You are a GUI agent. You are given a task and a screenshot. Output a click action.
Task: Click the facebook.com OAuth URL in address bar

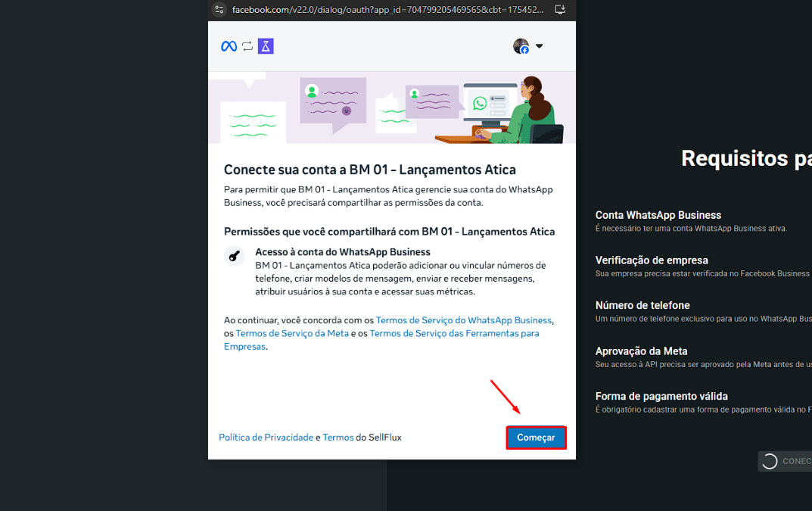point(388,9)
